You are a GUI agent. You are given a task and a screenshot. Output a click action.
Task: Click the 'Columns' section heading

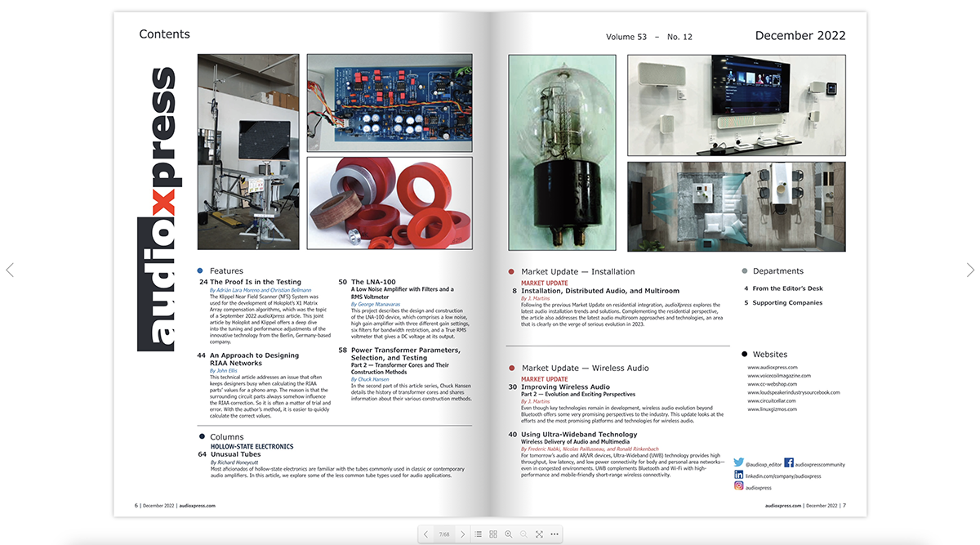click(227, 437)
